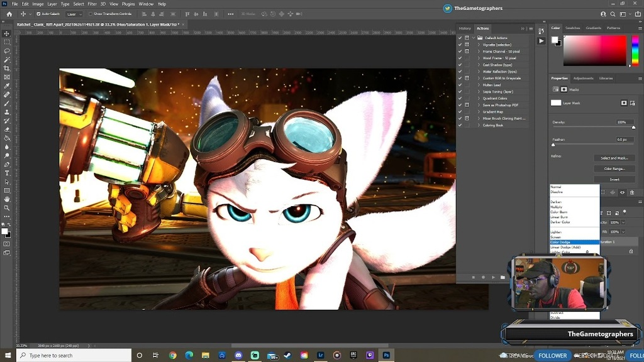Image resolution: width=644 pixels, height=362 pixels.
Task: Click Windows taskbar search box
Action: (74, 356)
